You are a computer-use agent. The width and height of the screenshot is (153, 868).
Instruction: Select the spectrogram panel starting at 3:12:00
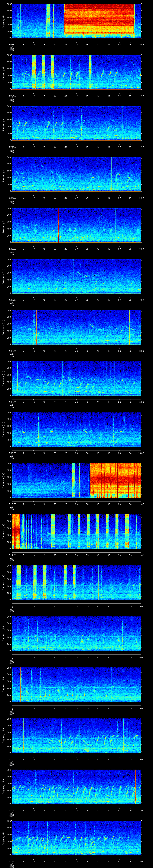(x=77, y=582)
